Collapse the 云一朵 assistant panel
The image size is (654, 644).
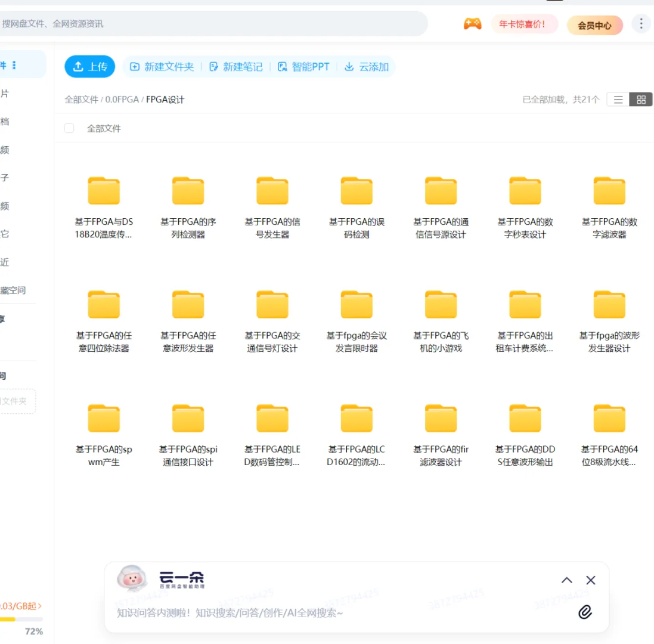(566, 580)
